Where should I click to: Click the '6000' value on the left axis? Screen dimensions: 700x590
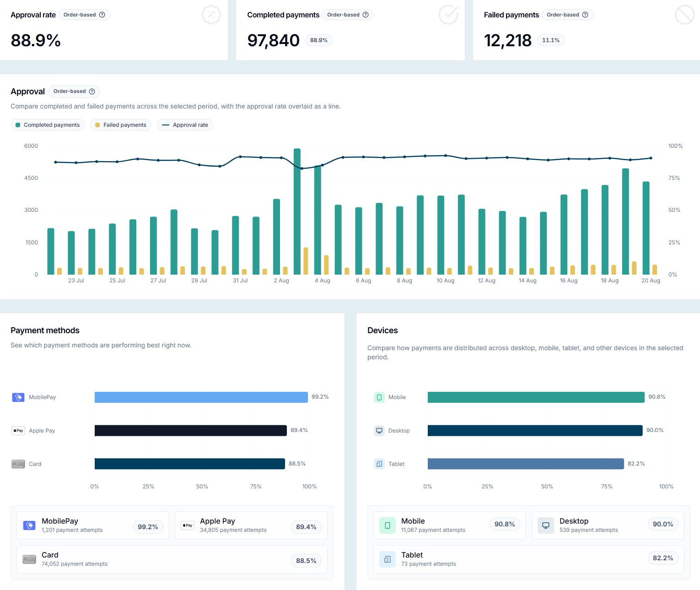31,146
